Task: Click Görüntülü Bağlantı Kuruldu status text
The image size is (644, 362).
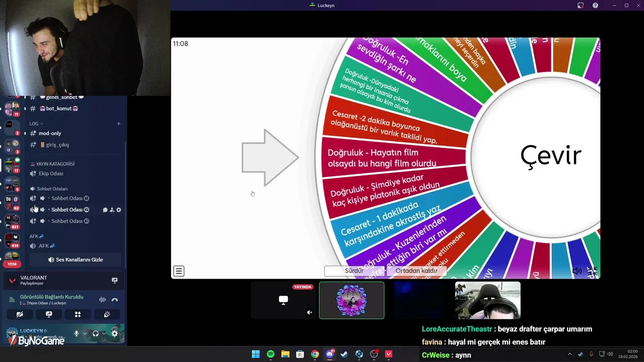Action: click(x=51, y=297)
